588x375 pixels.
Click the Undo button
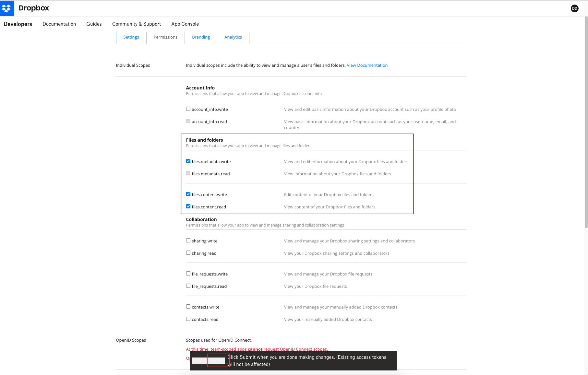(200, 361)
